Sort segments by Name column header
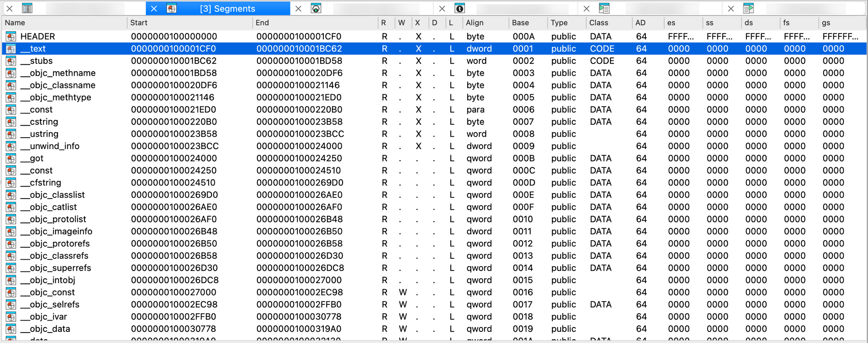This screenshot has width=868, height=343. (15, 23)
